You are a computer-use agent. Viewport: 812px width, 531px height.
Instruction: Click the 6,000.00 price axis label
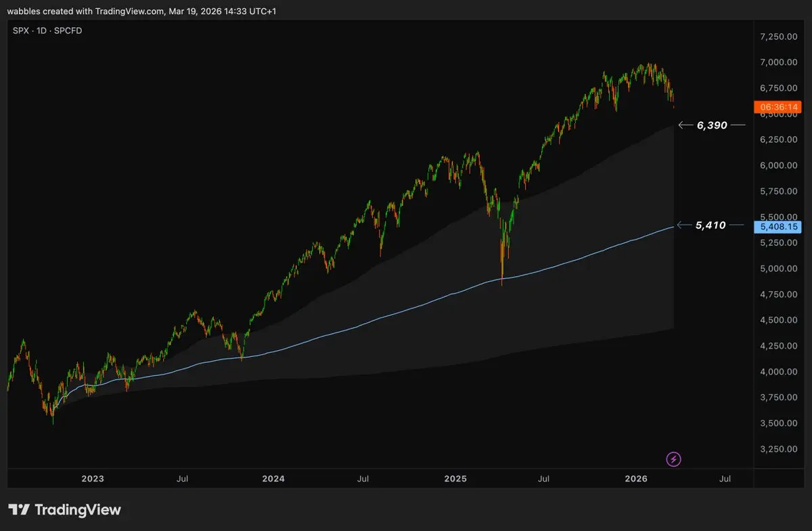pos(777,165)
